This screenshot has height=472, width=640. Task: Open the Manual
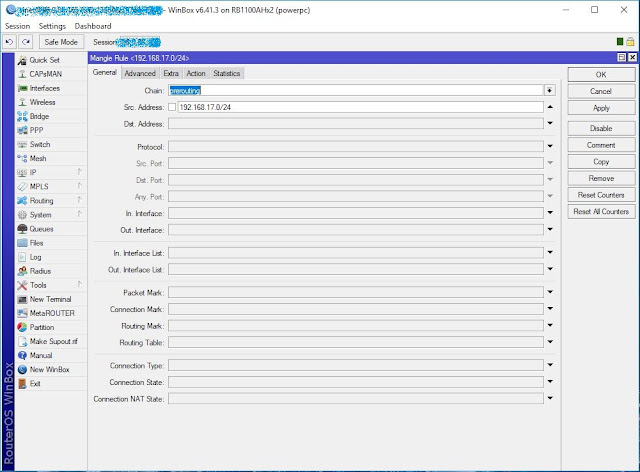(51, 356)
